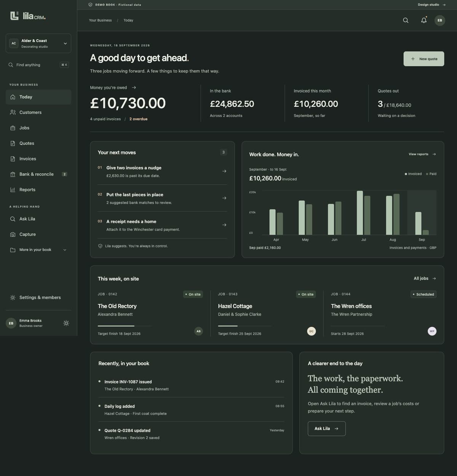Click the 2 overdue text
Viewport: 457px width, 476px height.
138,119
